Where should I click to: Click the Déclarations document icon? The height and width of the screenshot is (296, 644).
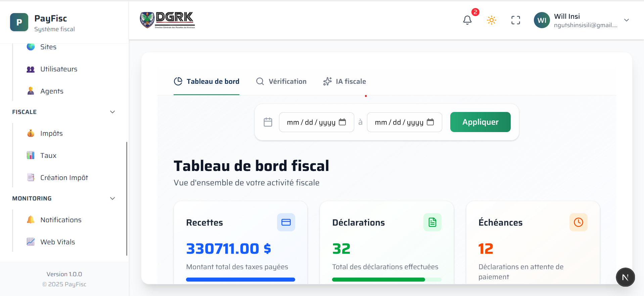(x=432, y=222)
